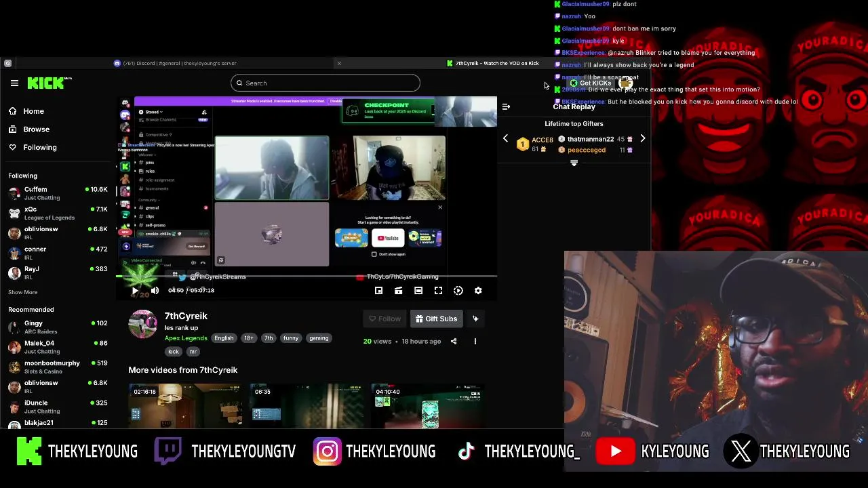868x488 pixels.
Task: Open iDuncle recommended channel
Action: (x=58, y=407)
